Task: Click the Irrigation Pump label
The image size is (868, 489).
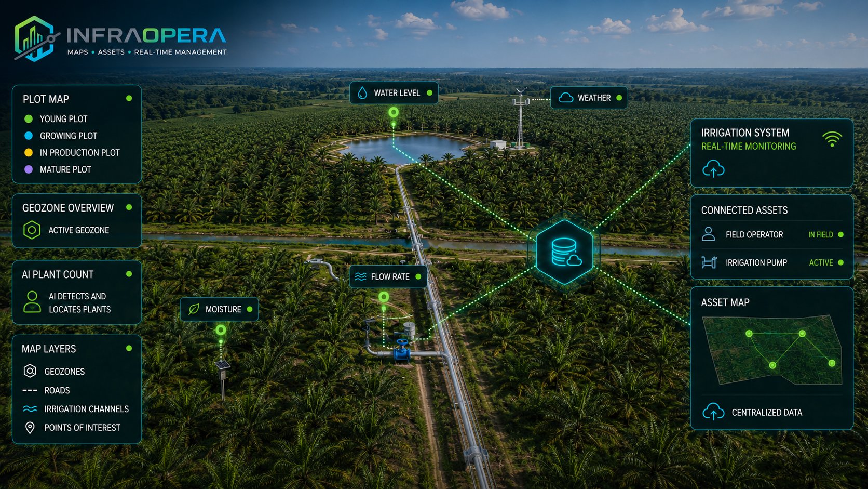Action: [x=756, y=263]
